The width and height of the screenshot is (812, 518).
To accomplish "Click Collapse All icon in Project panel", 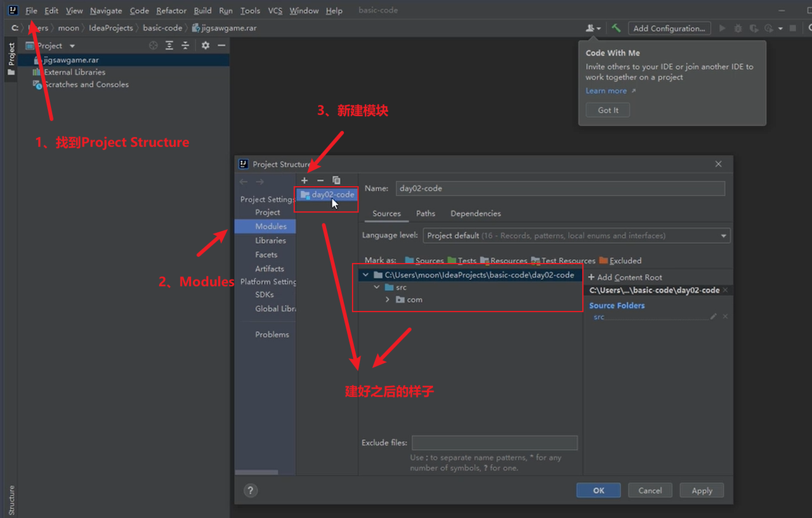I will (x=185, y=46).
